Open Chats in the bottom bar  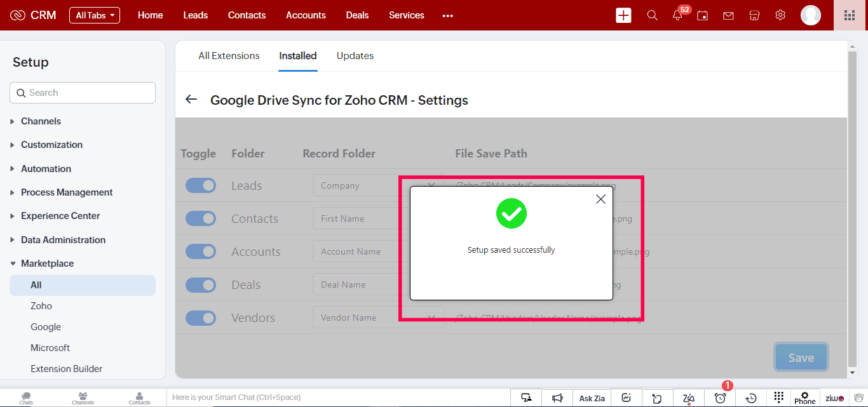click(26, 398)
